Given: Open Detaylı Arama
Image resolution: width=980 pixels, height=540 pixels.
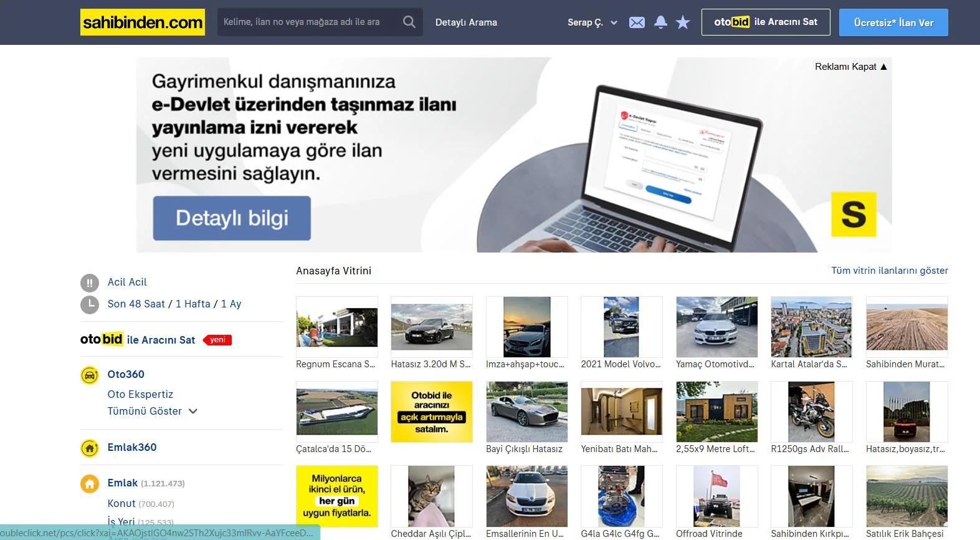Looking at the screenshot, I should coord(466,22).
